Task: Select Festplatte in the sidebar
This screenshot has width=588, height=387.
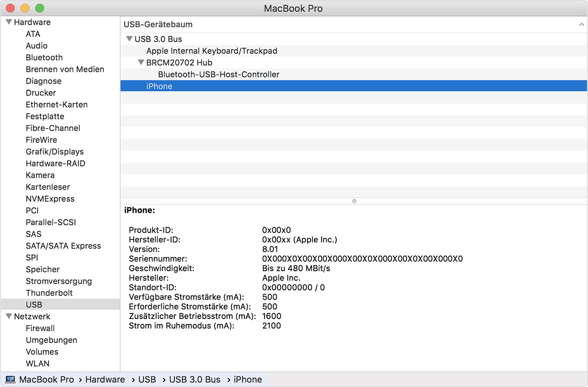Action: click(45, 116)
